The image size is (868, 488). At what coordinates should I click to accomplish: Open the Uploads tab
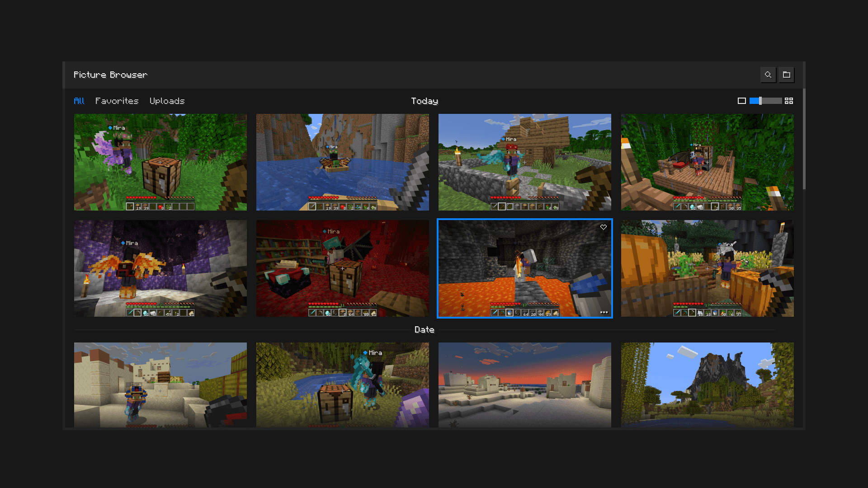(x=167, y=101)
